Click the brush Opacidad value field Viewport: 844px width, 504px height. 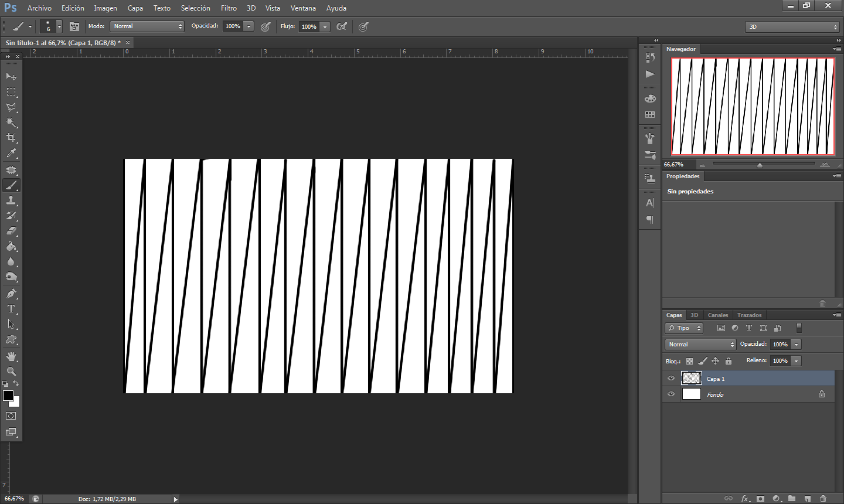[233, 26]
